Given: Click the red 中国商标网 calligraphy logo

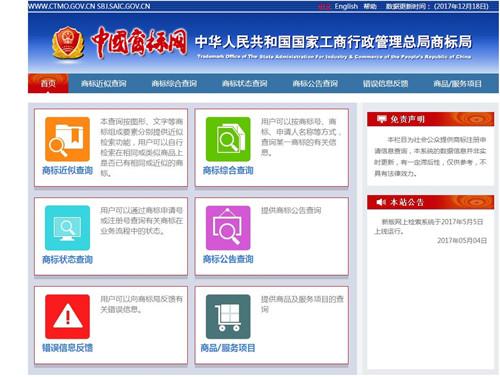Looking at the screenshot, I should [x=139, y=42].
